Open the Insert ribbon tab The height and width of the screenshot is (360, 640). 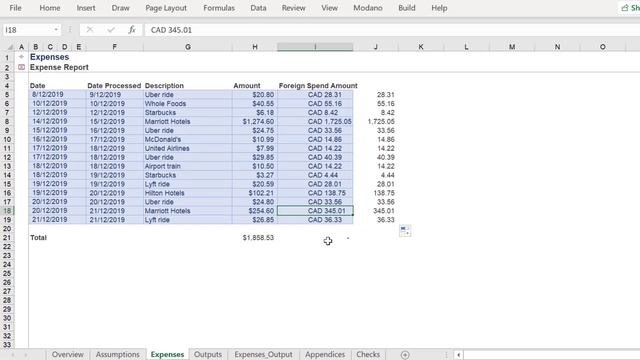(x=86, y=8)
